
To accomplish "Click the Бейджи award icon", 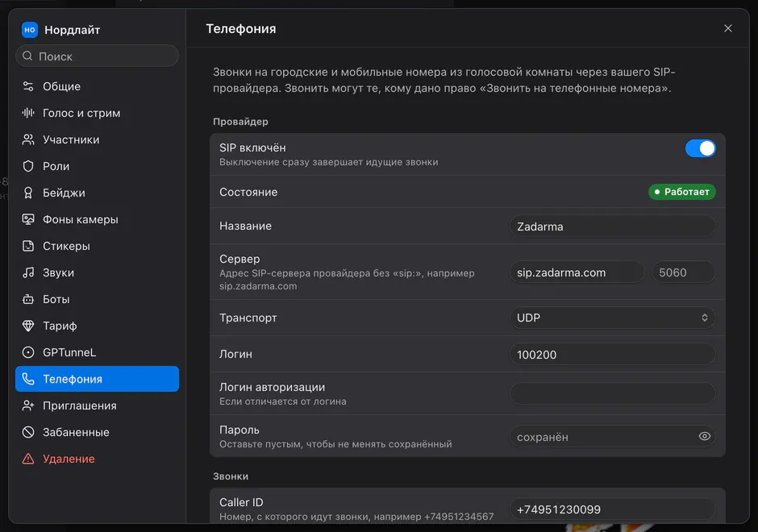I will pos(28,193).
